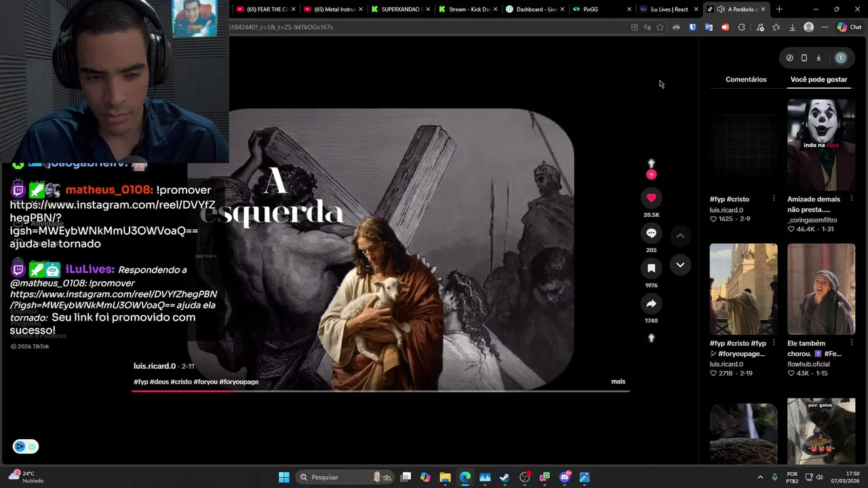Open the options menu for #foryoupage card
868x488 pixels.
pos(774,343)
